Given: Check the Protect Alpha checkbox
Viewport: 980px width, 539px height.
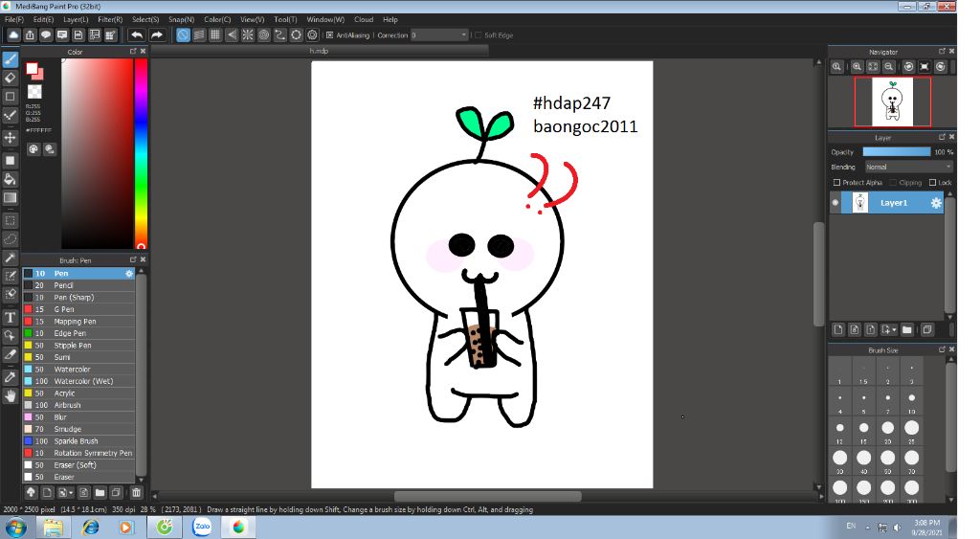Looking at the screenshot, I should tap(836, 183).
